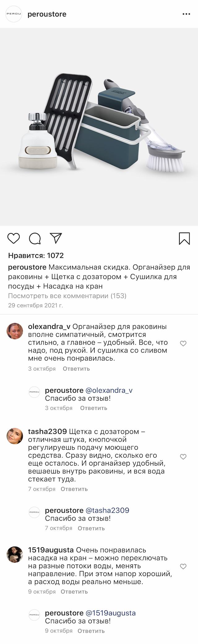This screenshot has height=644, width=198.
Task: Like the post with heart icon
Action: [14, 238]
